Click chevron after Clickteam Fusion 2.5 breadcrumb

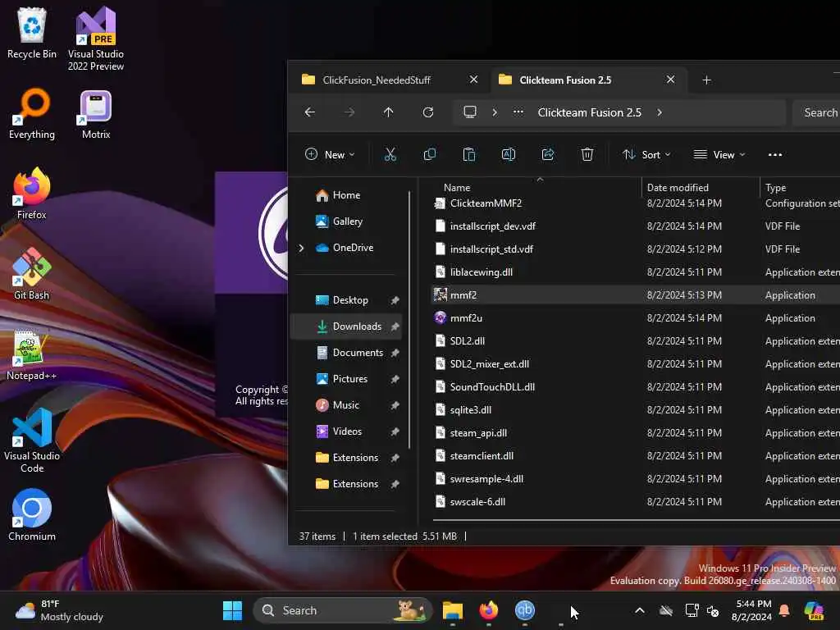click(660, 112)
